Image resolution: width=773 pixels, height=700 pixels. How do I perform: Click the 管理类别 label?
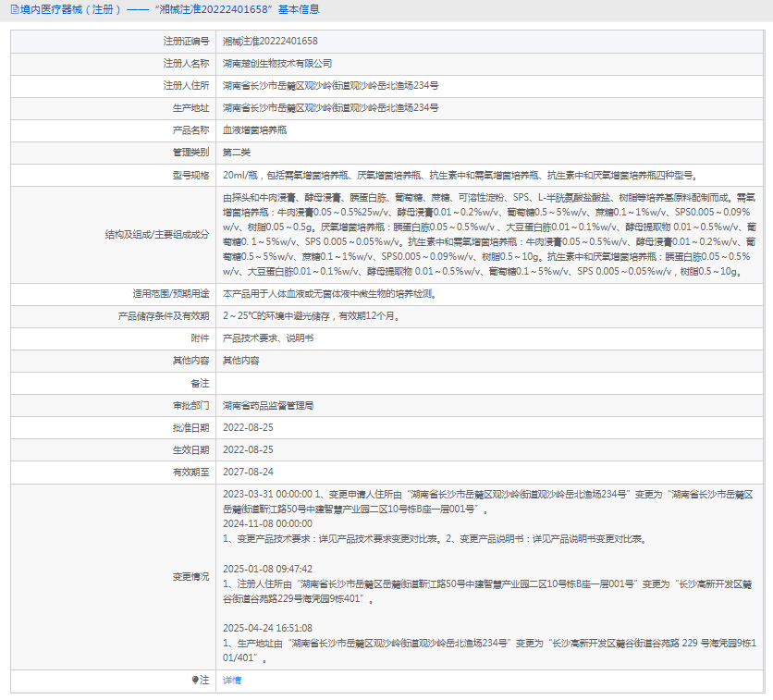[x=190, y=153]
